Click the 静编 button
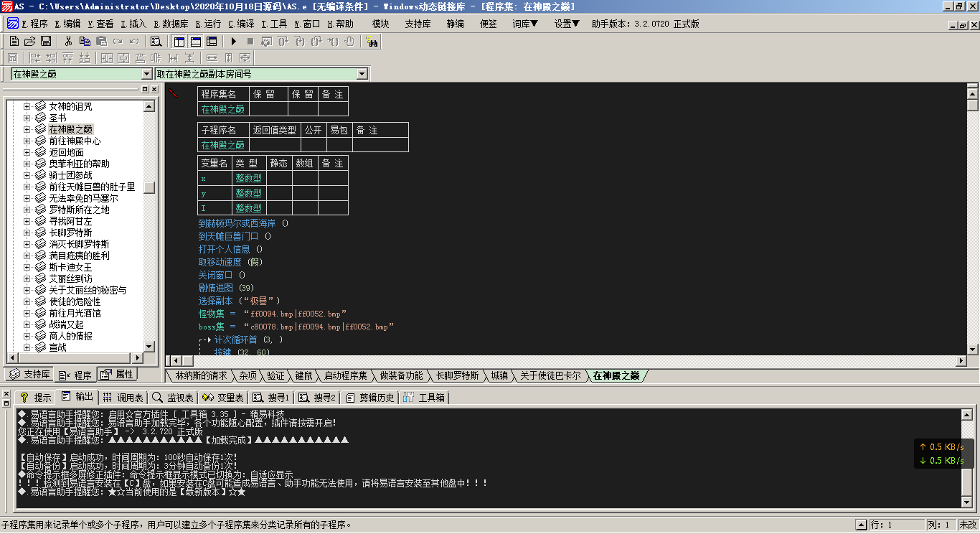This screenshot has height=534, width=980. tap(455, 24)
